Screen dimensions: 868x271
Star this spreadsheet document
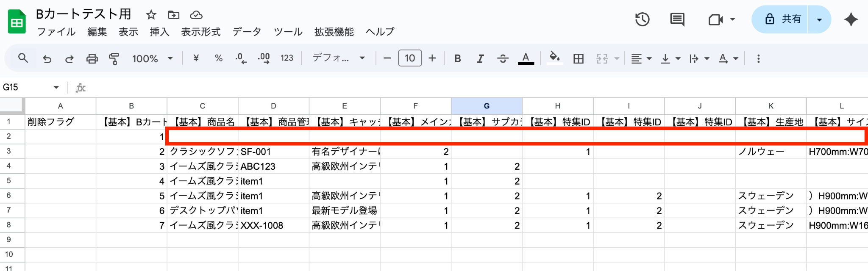click(151, 15)
